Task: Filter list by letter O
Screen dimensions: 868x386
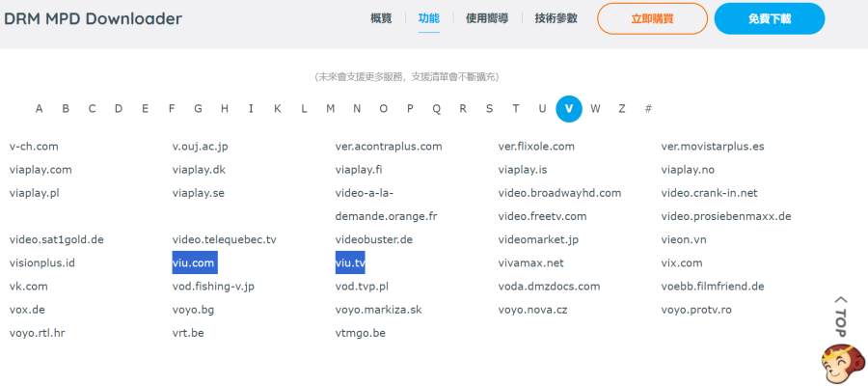Action: click(384, 108)
